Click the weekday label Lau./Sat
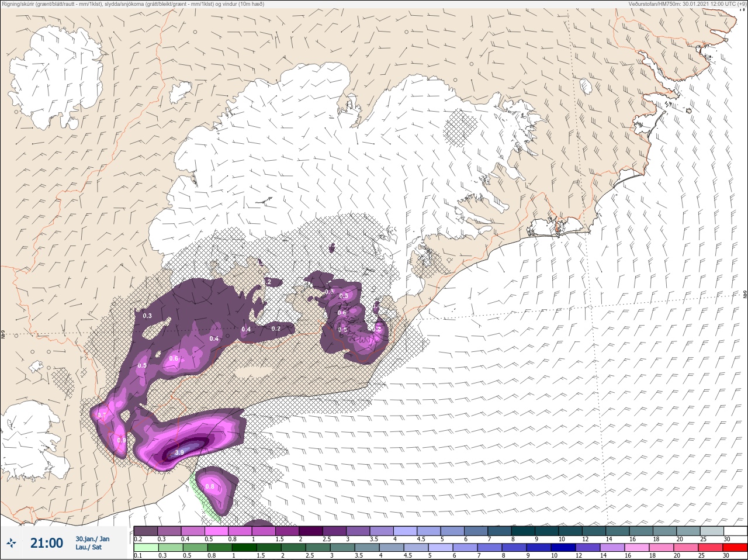This screenshot has width=748, height=560. [88, 547]
